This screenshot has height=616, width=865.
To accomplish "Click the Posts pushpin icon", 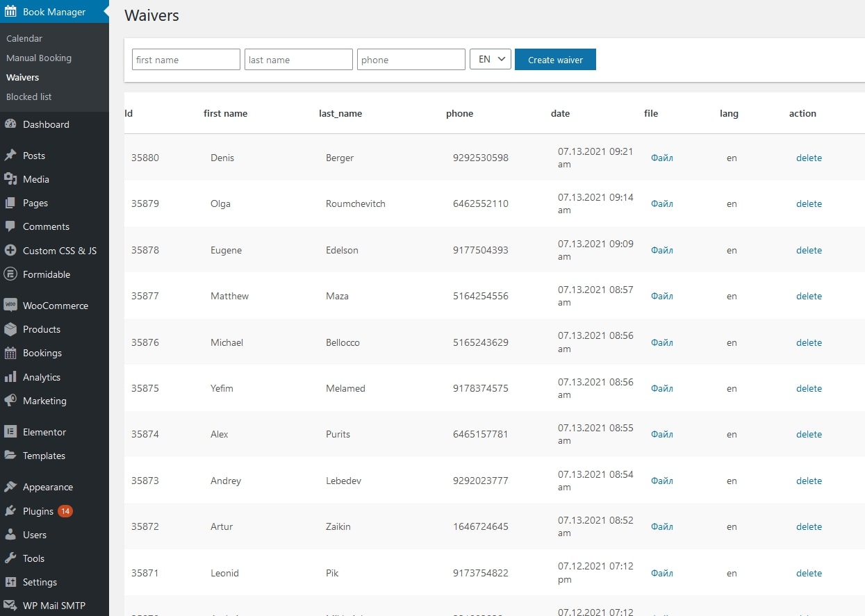I will coord(10,156).
